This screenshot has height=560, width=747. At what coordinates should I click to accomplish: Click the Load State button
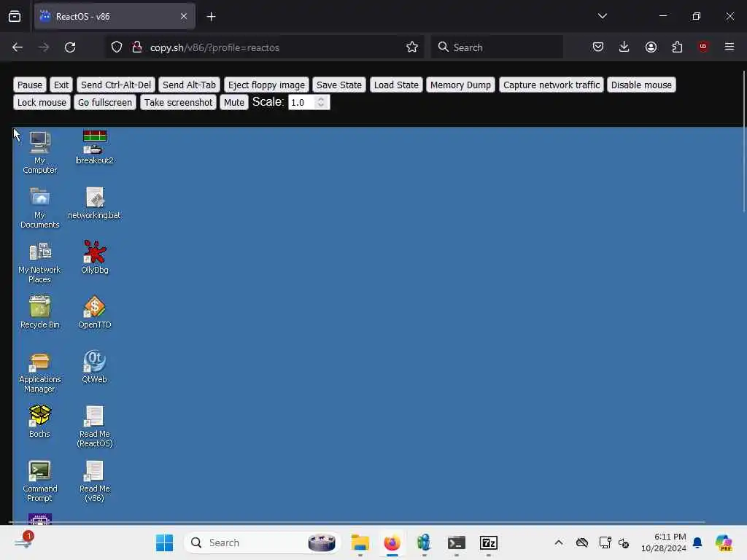point(396,85)
